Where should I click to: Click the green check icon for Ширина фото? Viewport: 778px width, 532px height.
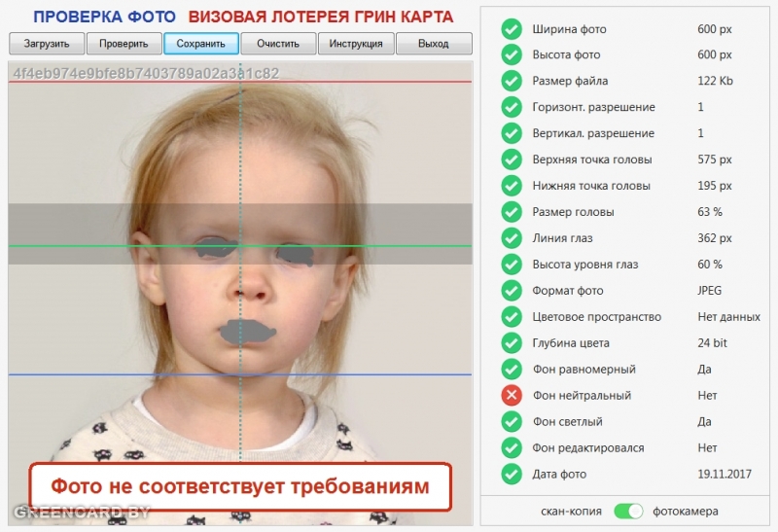[x=512, y=29]
